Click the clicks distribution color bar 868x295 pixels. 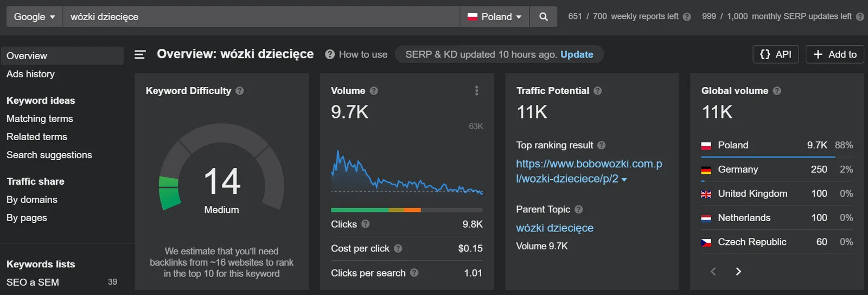point(407,210)
